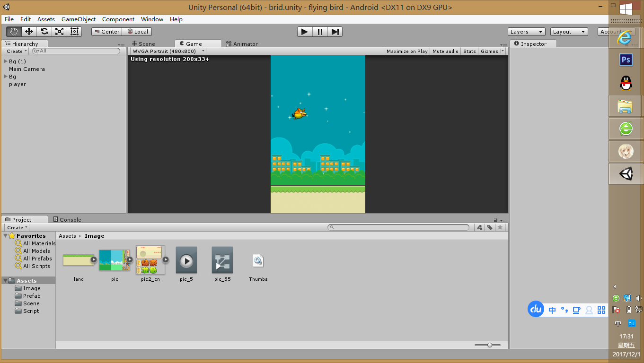Open the Prefab folder
Viewport: 644px width, 363px height.
[x=27, y=296]
